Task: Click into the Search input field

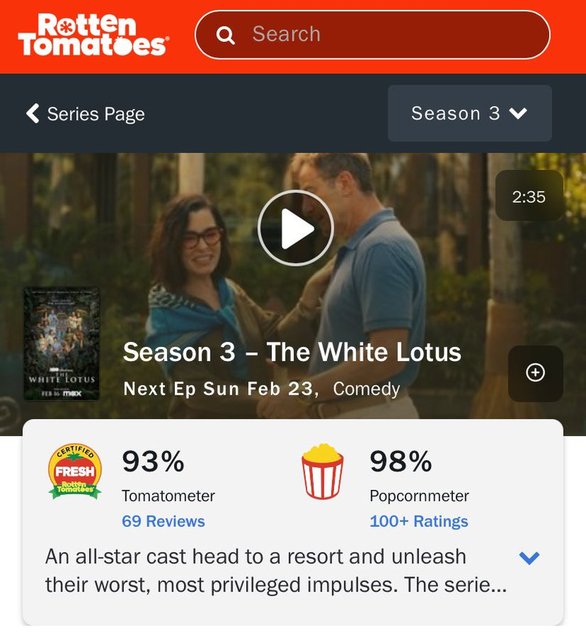Action: coord(372,35)
